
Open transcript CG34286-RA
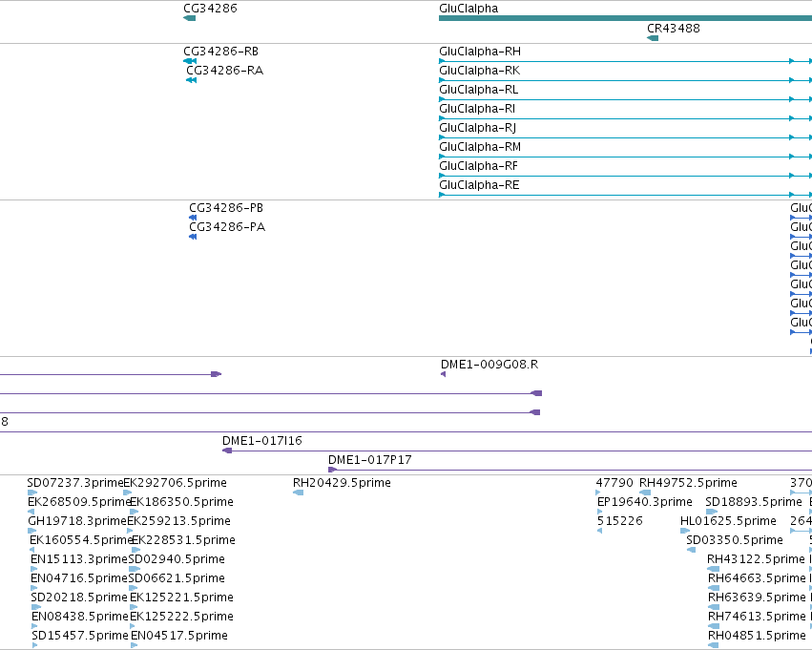[225, 71]
